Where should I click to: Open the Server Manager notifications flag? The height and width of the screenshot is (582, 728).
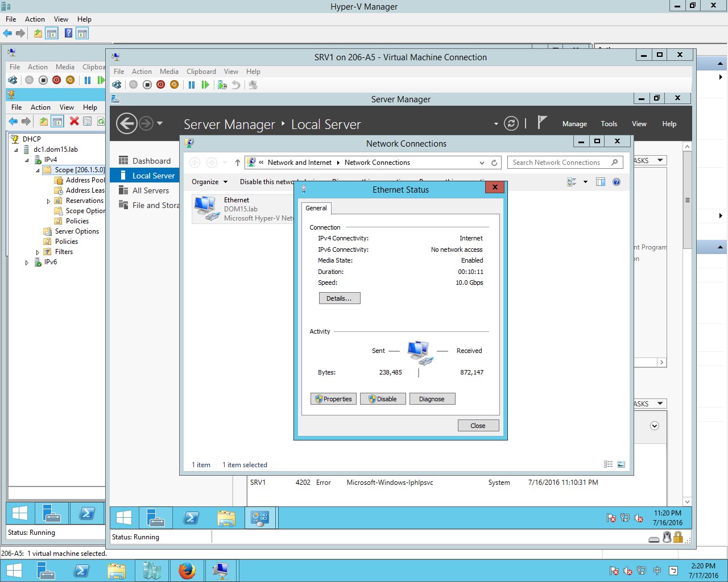(542, 123)
